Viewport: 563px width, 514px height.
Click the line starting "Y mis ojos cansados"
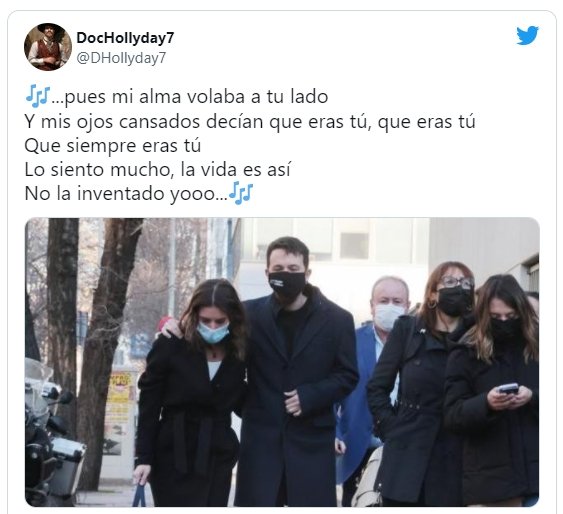tap(250, 121)
